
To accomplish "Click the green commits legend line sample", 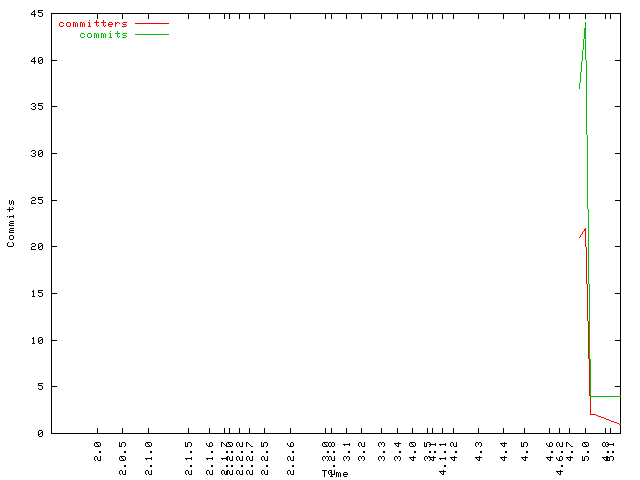I will (152, 34).
